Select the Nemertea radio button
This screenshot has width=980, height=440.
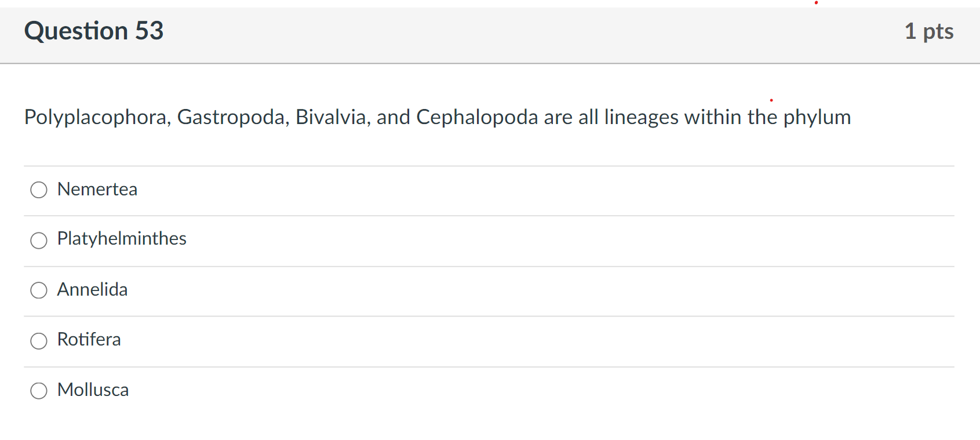(38, 190)
